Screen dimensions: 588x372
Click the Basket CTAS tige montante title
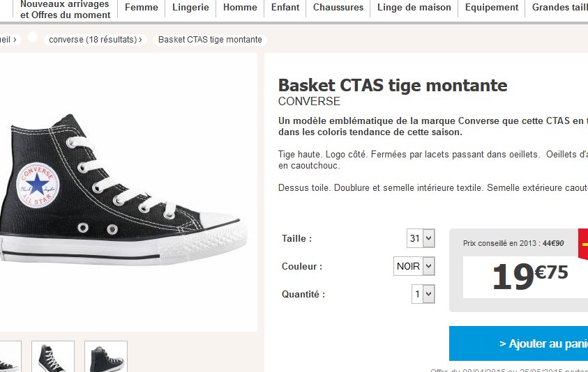pos(393,86)
